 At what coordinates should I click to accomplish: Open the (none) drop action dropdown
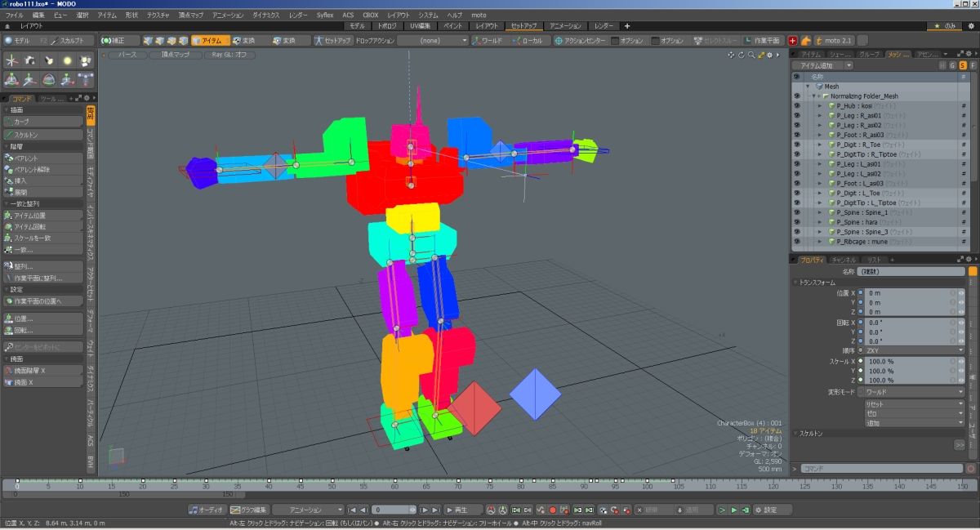433,40
